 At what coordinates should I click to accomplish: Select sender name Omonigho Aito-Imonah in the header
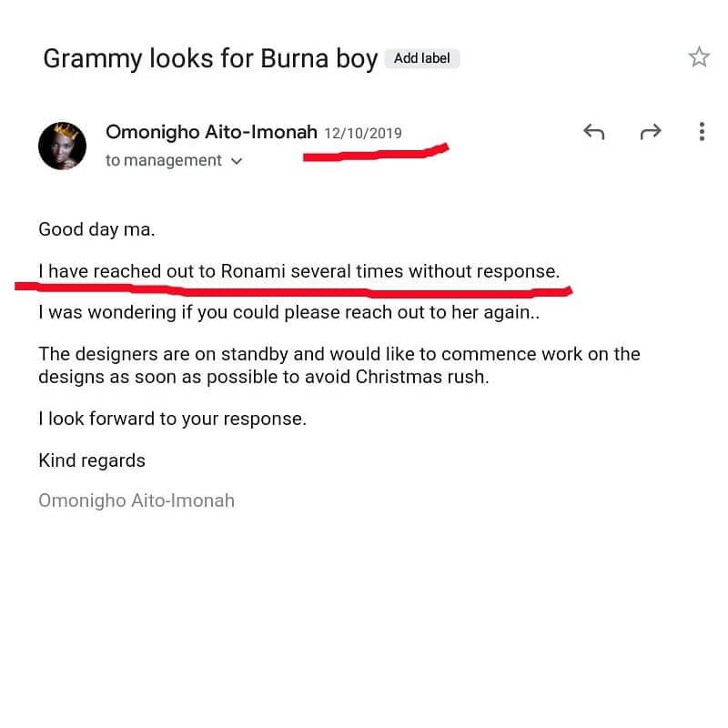coord(211,132)
